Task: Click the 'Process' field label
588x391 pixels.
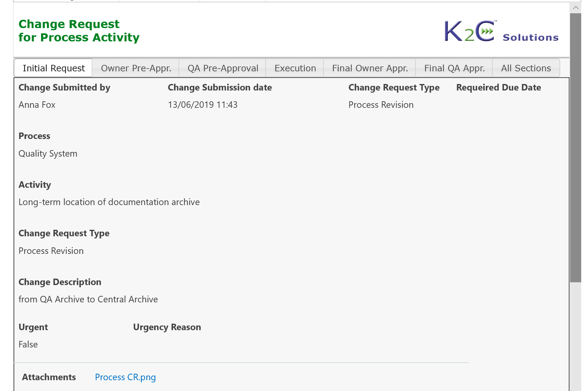Action: click(x=34, y=136)
